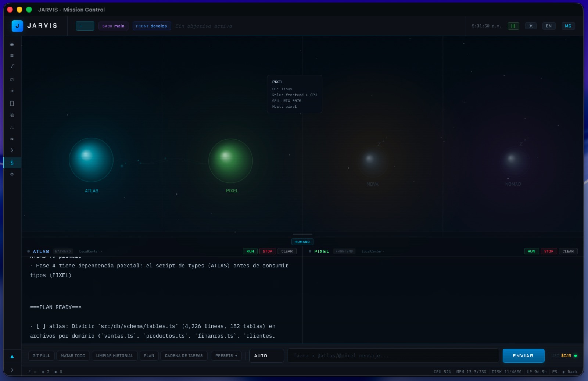Expand the LocalCenter dropdown in PIXEL panel
Viewport: 588px width, 381px height.
[x=373, y=251]
